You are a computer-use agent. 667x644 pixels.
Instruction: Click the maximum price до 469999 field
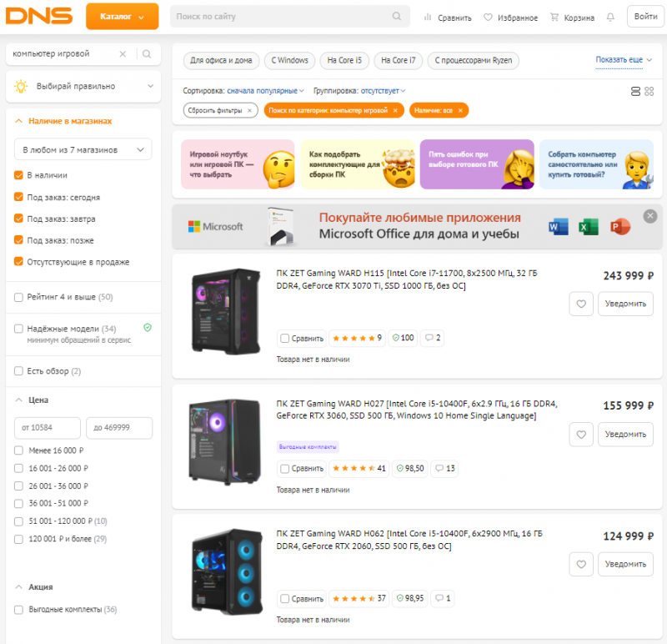click(x=119, y=428)
